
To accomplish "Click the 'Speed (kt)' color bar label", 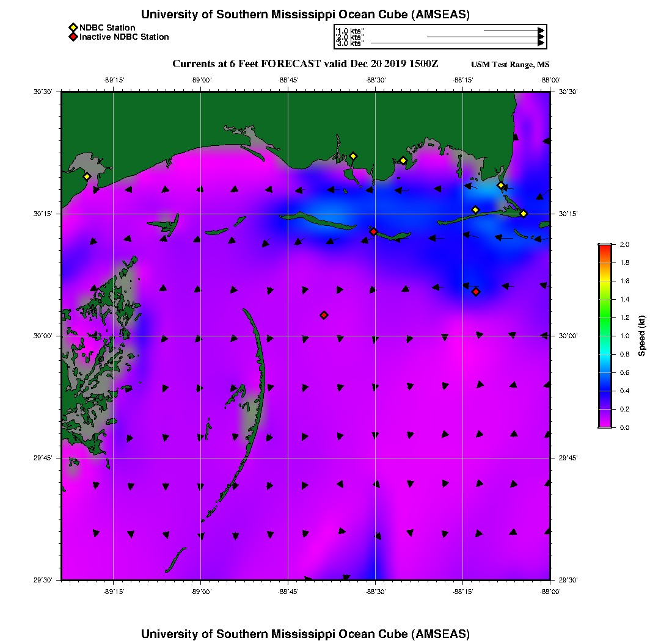I will pos(641,336).
